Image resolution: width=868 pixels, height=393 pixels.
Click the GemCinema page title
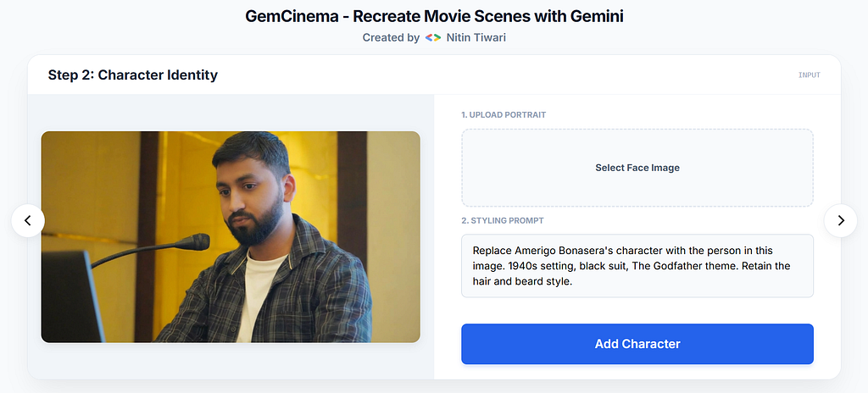[x=434, y=16]
